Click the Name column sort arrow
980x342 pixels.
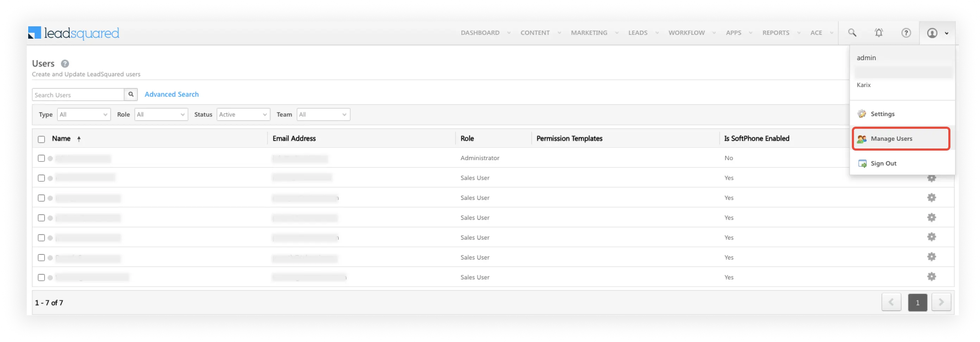[79, 139]
